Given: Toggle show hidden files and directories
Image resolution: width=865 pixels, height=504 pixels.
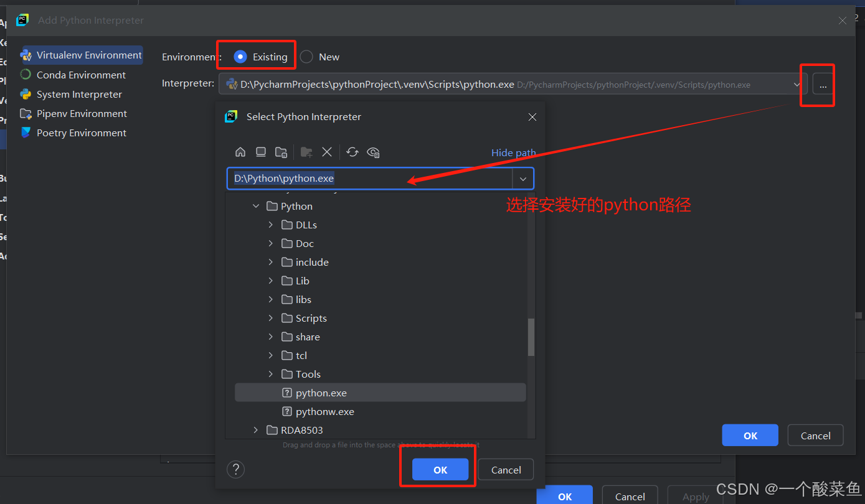Looking at the screenshot, I should [374, 152].
